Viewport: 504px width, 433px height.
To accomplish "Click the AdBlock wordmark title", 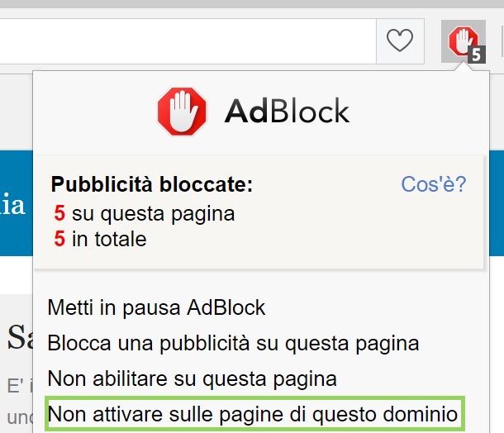I will [287, 112].
